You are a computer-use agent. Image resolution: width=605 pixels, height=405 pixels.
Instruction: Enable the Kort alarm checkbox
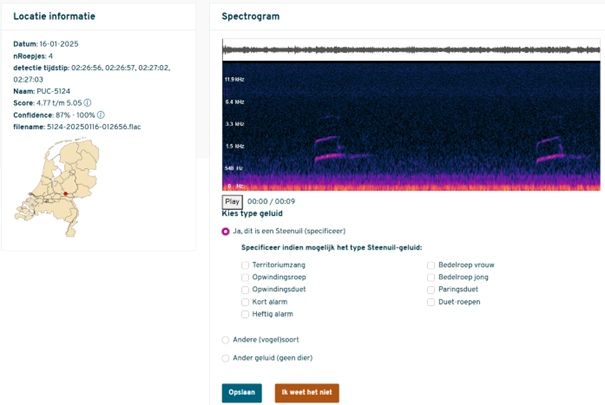245,301
